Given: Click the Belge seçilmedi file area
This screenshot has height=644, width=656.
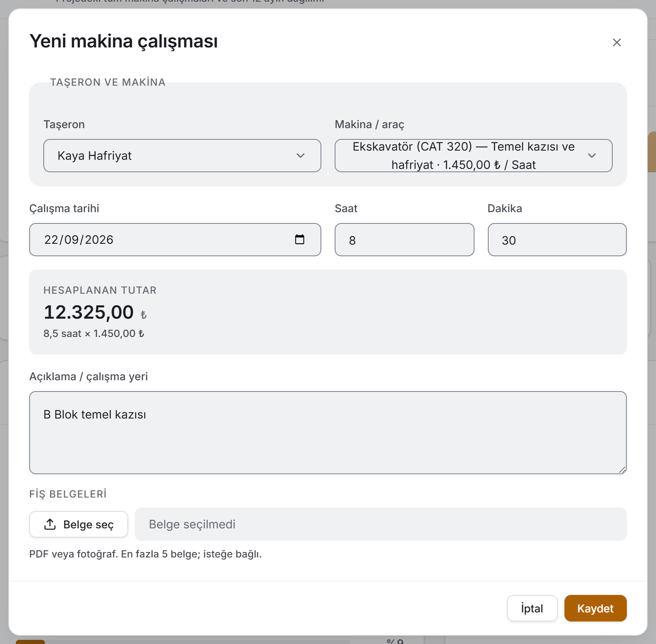Looking at the screenshot, I should [x=380, y=524].
